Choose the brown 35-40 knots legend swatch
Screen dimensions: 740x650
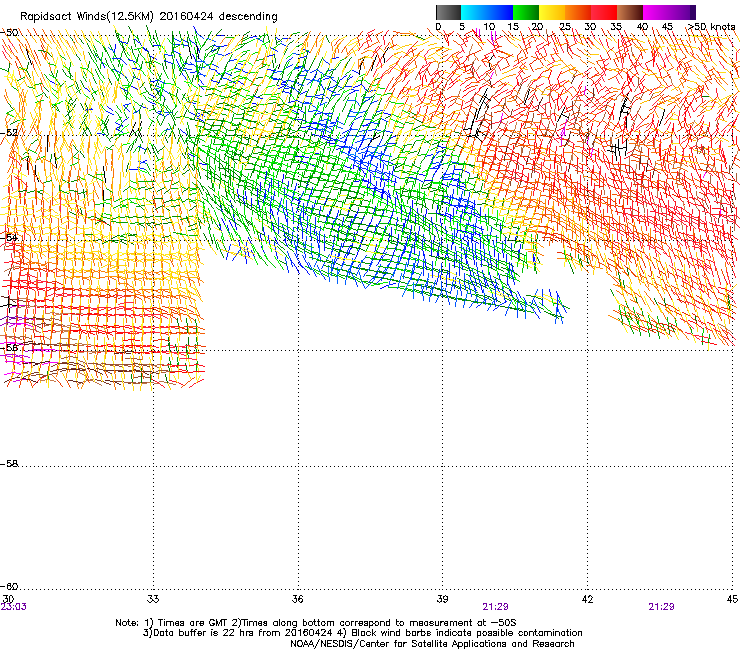(x=630, y=12)
